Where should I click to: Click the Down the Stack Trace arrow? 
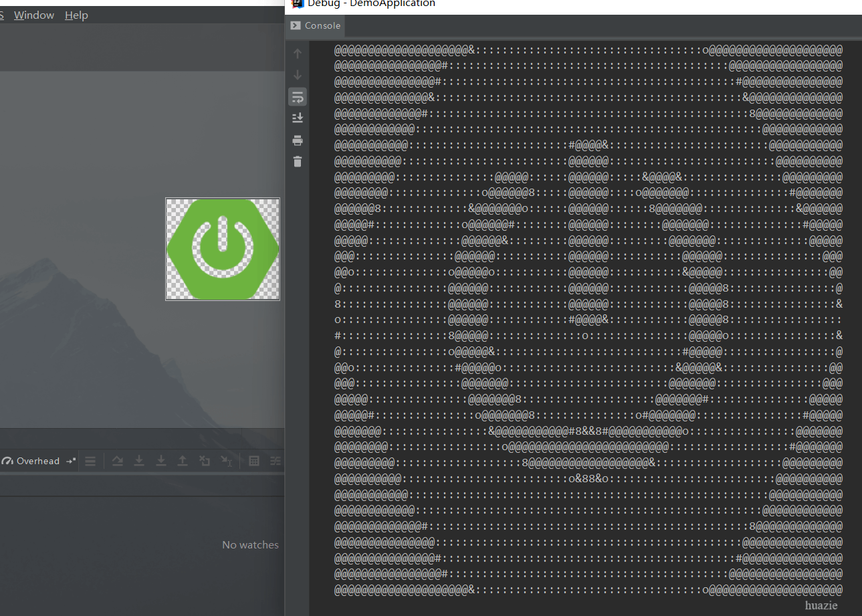click(x=298, y=75)
